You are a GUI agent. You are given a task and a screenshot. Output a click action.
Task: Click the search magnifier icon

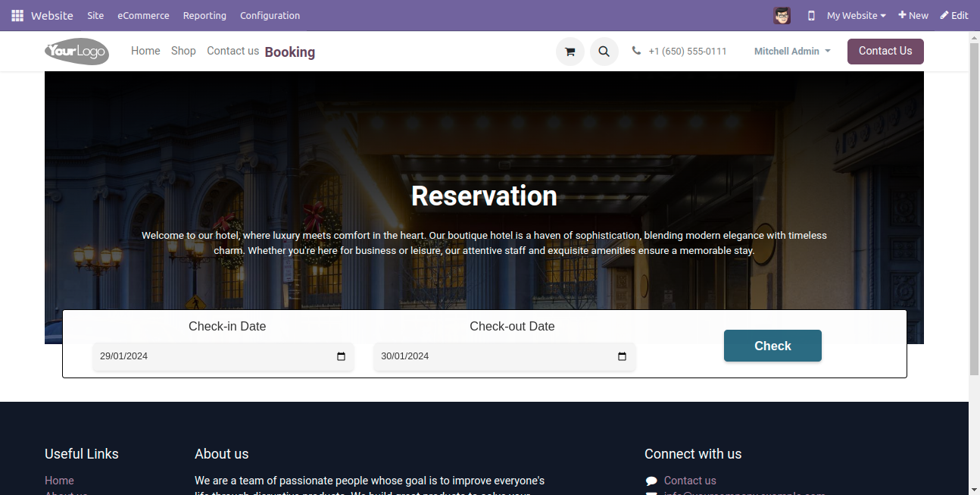pyautogui.click(x=604, y=52)
